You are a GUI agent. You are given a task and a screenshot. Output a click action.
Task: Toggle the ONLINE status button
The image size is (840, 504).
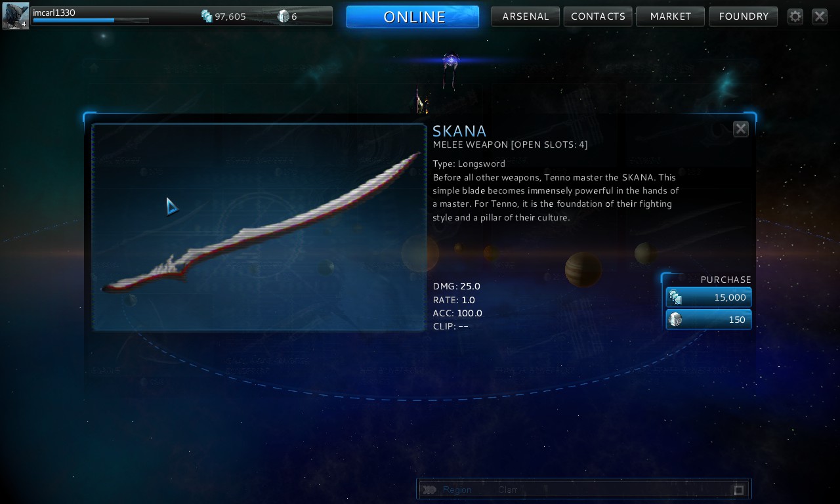tap(413, 17)
